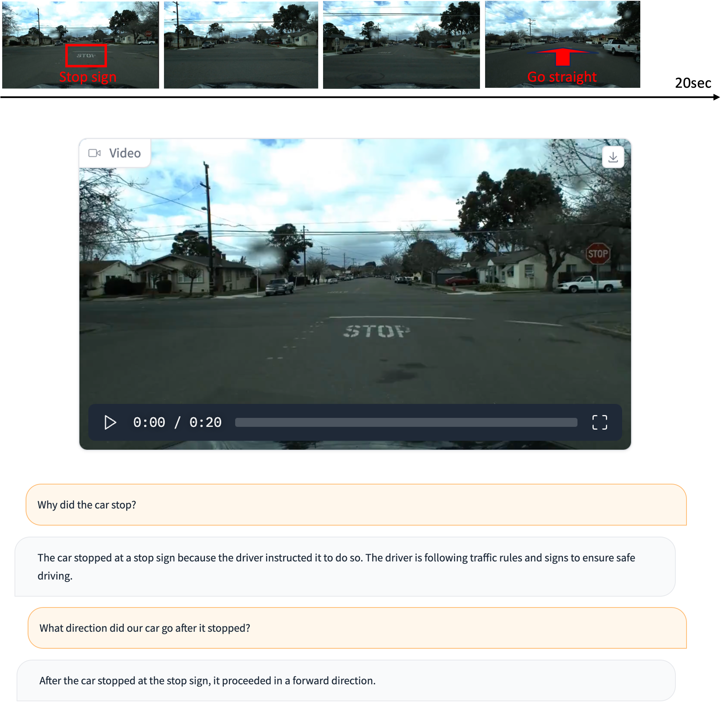728x705 pixels.
Task: Select the 'proceeded in a forward direction' answer
Action: click(x=346, y=681)
